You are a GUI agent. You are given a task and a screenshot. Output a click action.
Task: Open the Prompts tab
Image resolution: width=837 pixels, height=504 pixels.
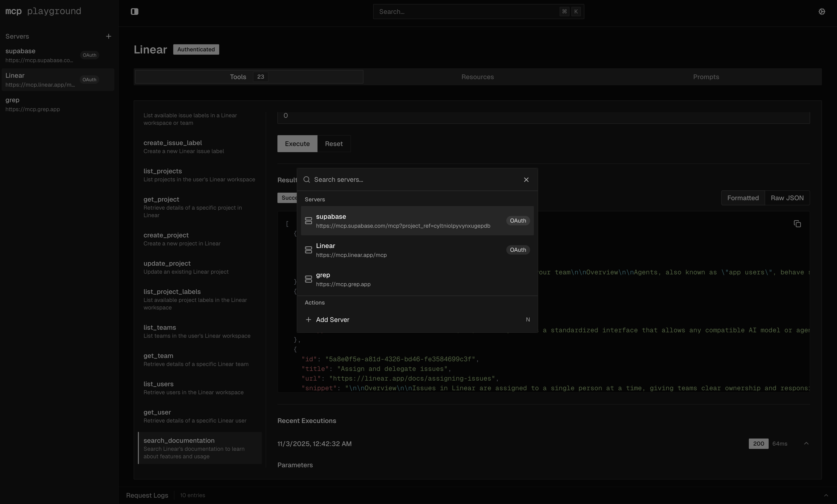click(705, 77)
